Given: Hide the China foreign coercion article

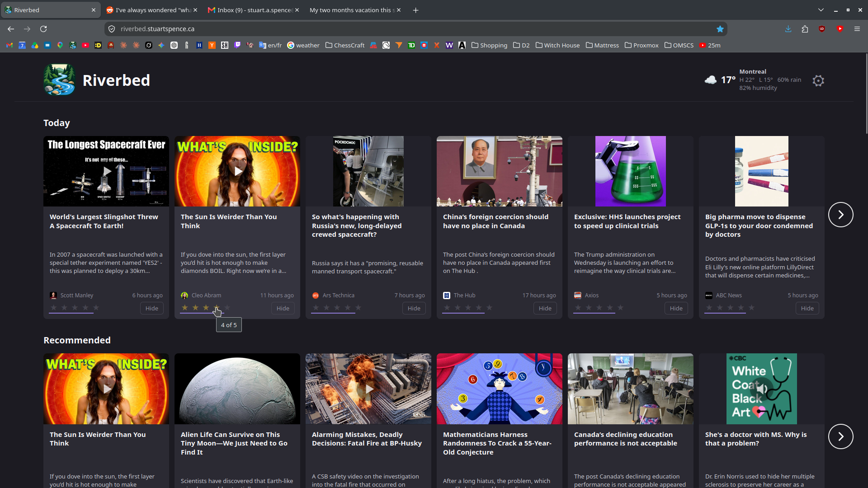Looking at the screenshot, I should pos(545,308).
